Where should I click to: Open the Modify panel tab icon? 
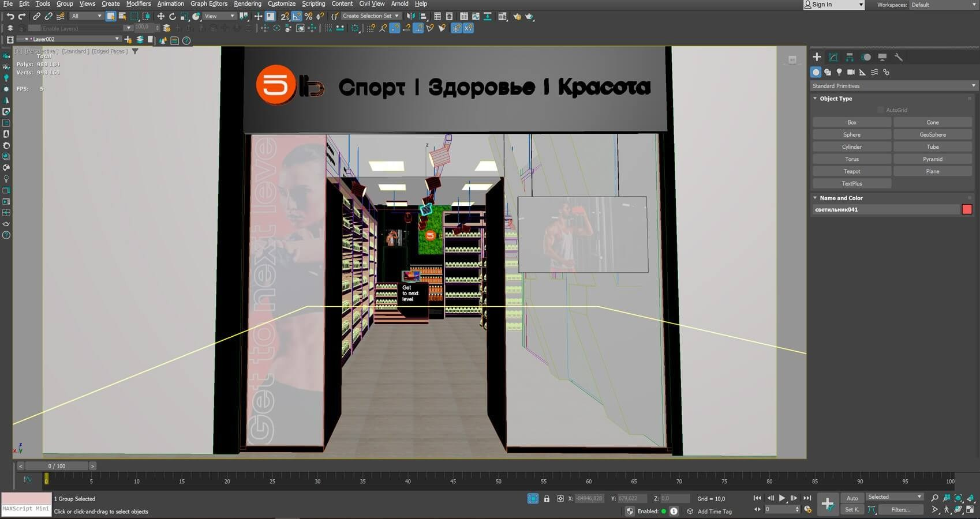[x=833, y=57]
